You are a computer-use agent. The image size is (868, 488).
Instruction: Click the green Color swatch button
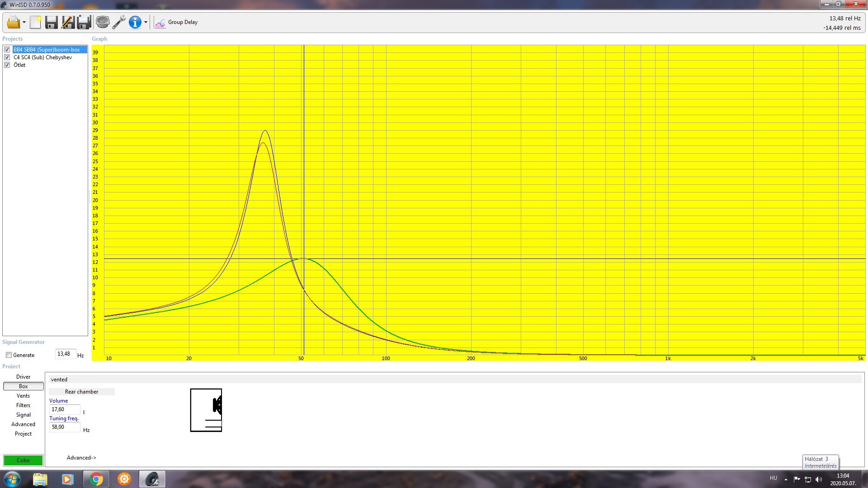click(23, 460)
